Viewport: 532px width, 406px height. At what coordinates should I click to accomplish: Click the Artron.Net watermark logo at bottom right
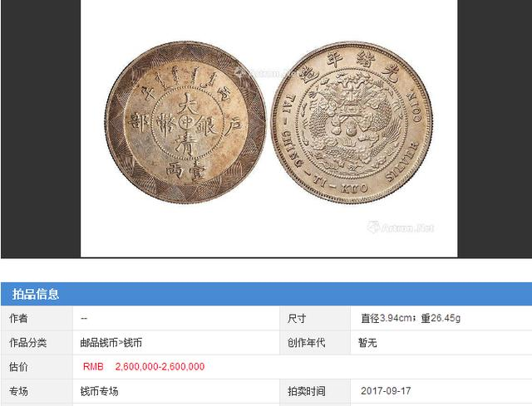401,227
